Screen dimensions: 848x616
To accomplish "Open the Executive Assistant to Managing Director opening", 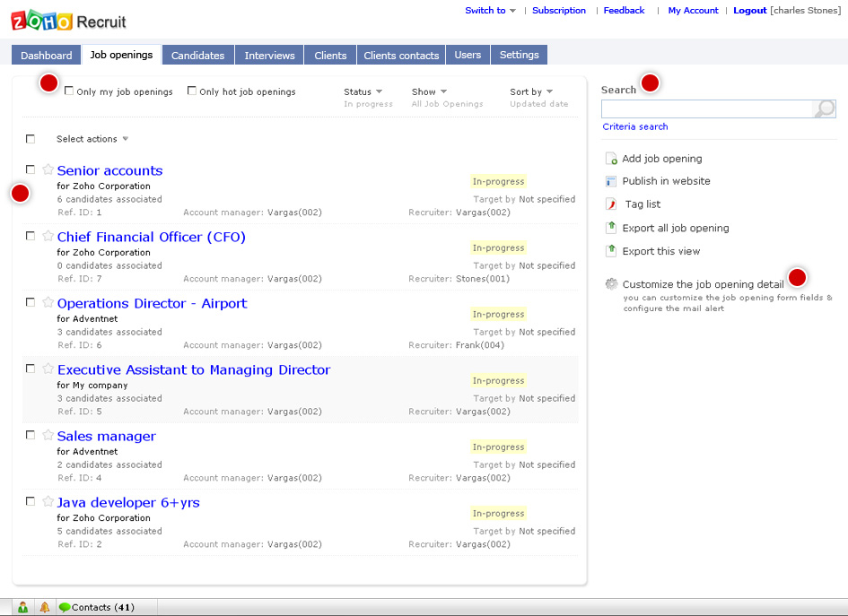I will coord(194,369).
